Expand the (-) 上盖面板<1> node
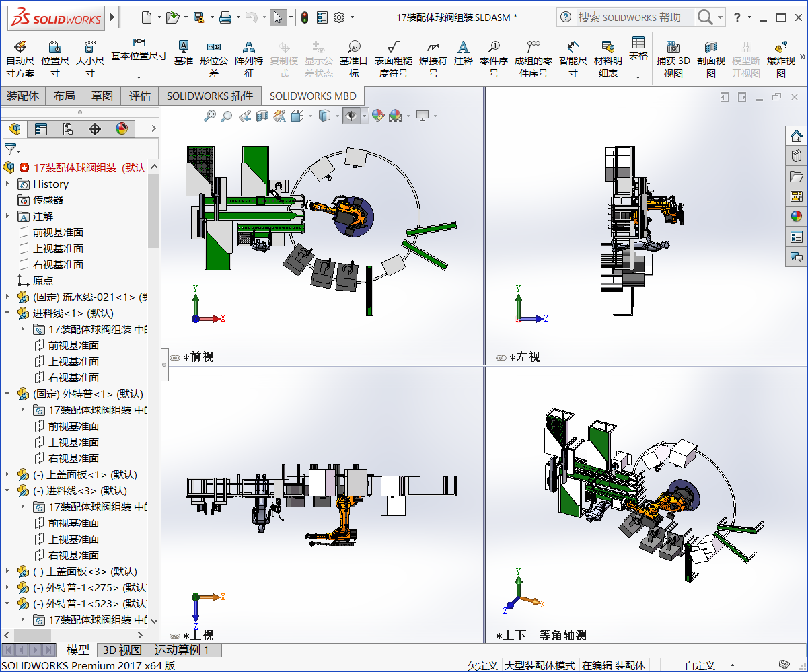 click(7, 474)
